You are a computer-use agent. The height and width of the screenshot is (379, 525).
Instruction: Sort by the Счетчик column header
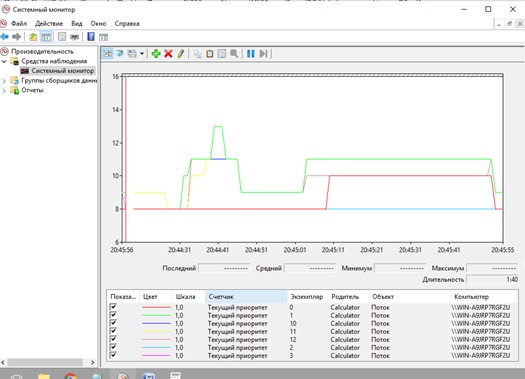tap(246, 297)
